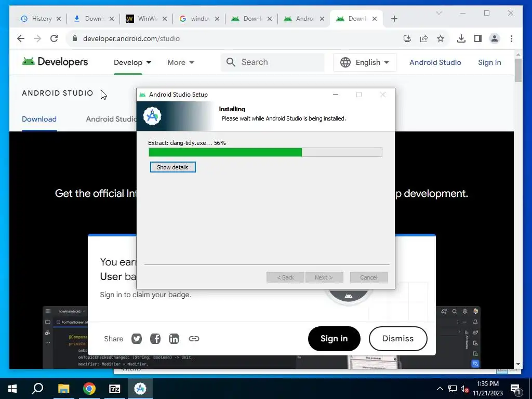Image resolution: width=532 pixels, height=399 pixels.
Task: Share via Facebook icon
Action: [x=155, y=339]
